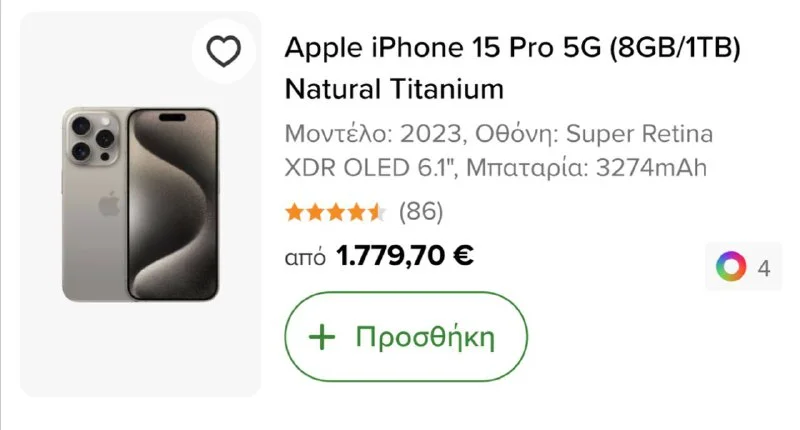Toggle the heart favorite icon

coord(222,51)
